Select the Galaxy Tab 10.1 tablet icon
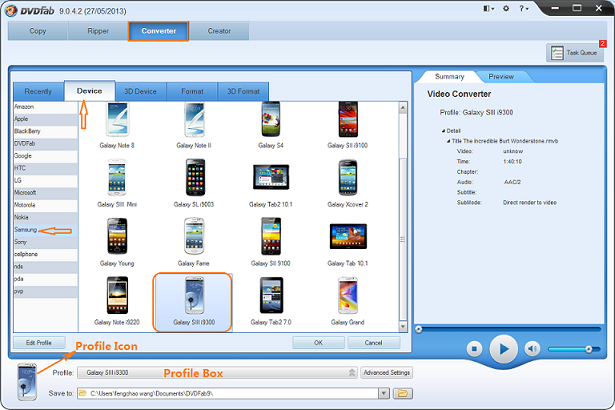This screenshot has width=615, height=410. coord(348,236)
